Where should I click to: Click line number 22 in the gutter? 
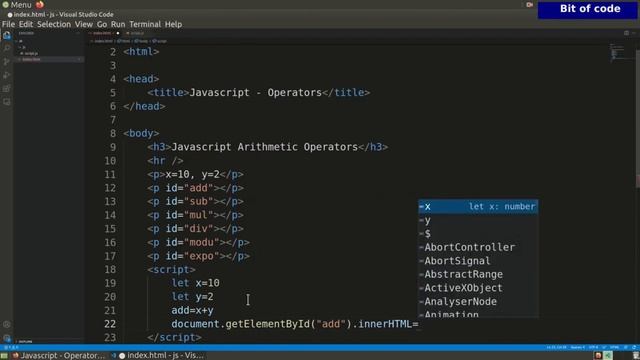[x=110, y=324]
